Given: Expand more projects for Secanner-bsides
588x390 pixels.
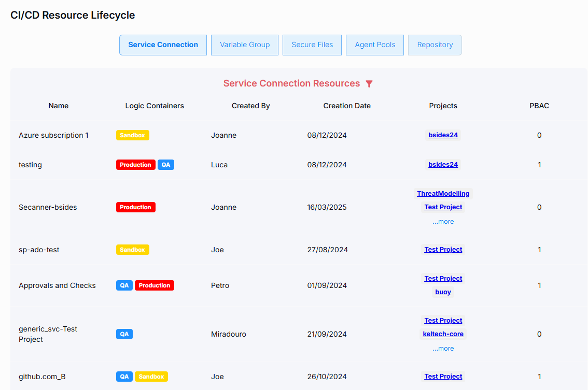Looking at the screenshot, I should (x=443, y=222).
